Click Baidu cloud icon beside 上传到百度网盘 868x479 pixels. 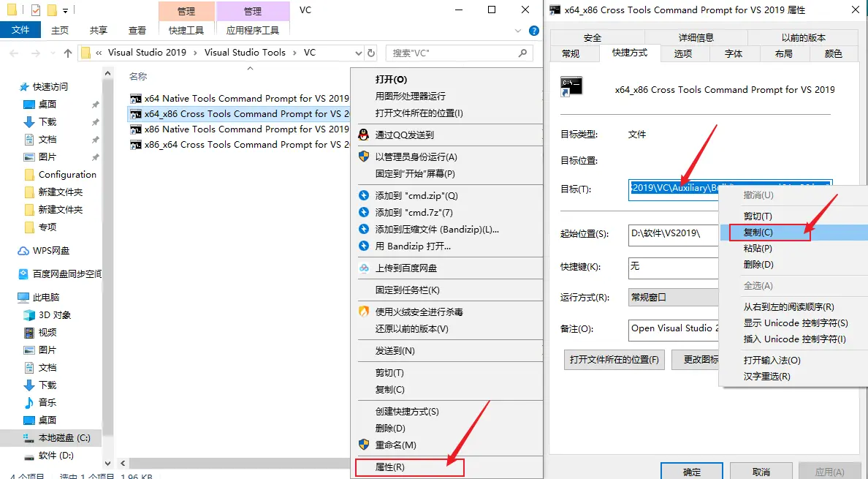(364, 268)
